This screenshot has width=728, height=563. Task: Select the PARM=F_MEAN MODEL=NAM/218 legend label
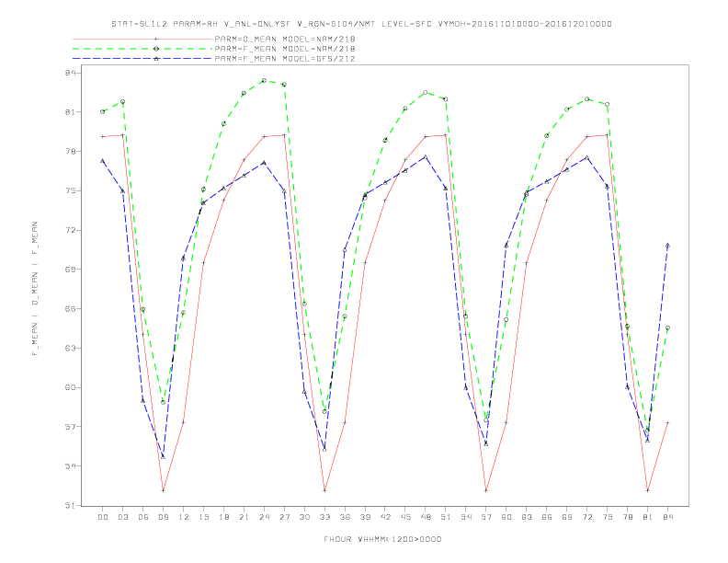(285, 49)
